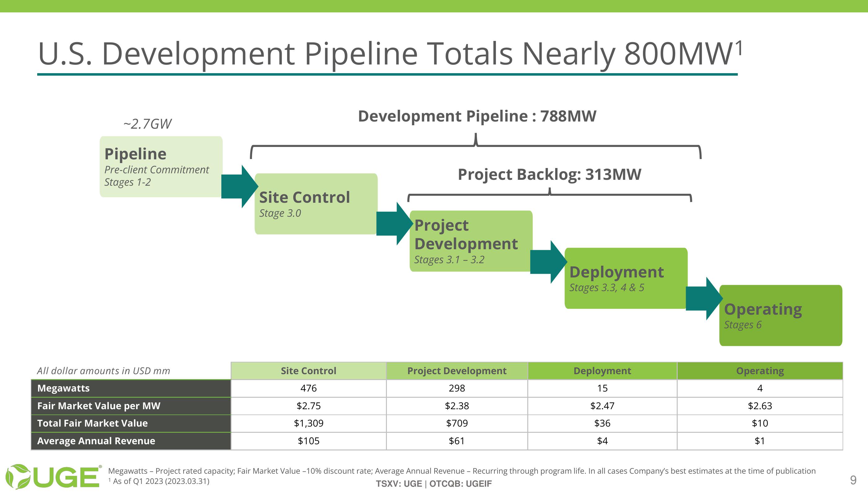Click the '$2.47' cell

[602, 406]
